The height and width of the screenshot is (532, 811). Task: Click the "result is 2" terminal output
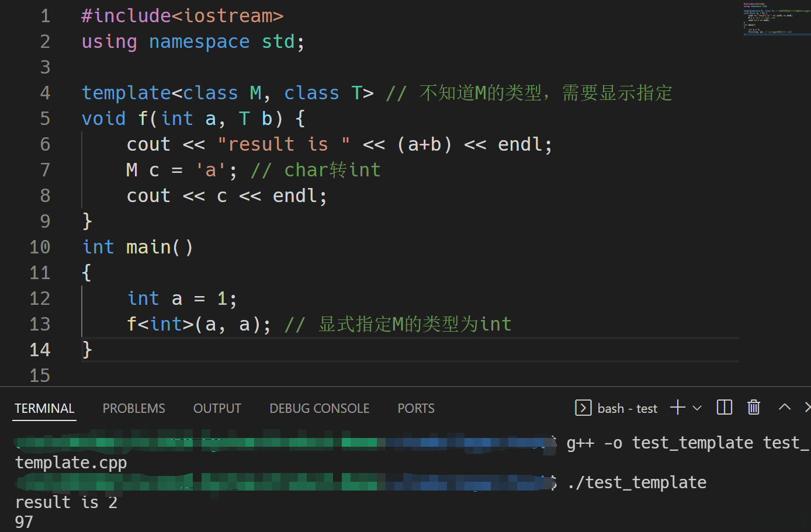tap(66, 502)
